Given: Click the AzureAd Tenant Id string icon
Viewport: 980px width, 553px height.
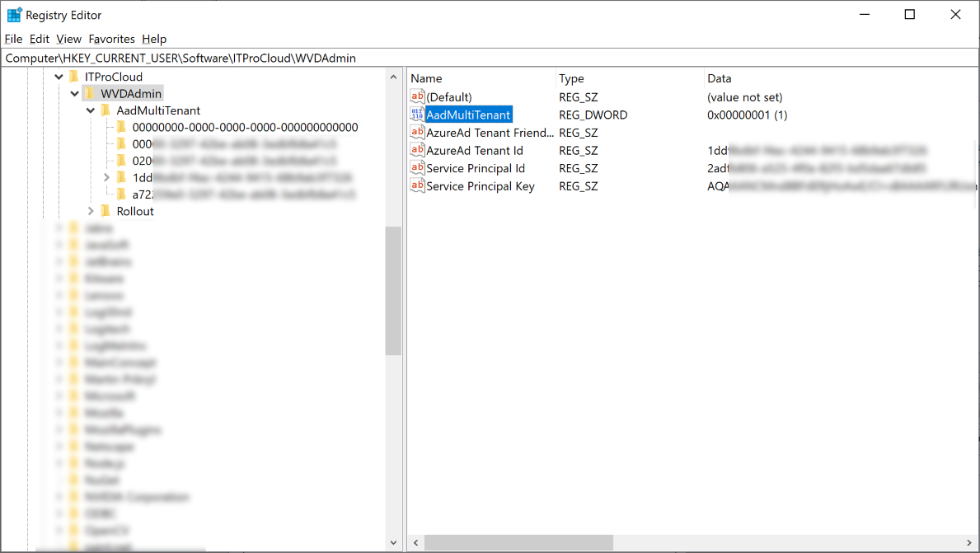Looking at the screenshot, I should tap(418, 150).
